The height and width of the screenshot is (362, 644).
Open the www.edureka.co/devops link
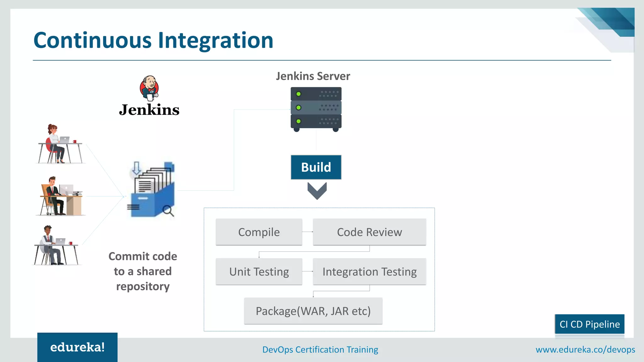tap(585, 349)
